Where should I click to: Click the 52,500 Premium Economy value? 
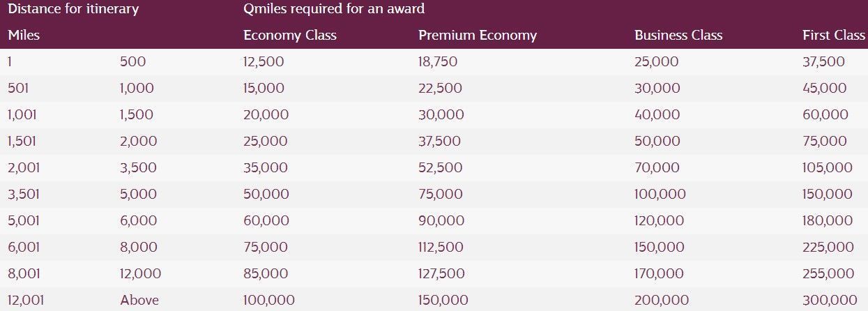440,167
